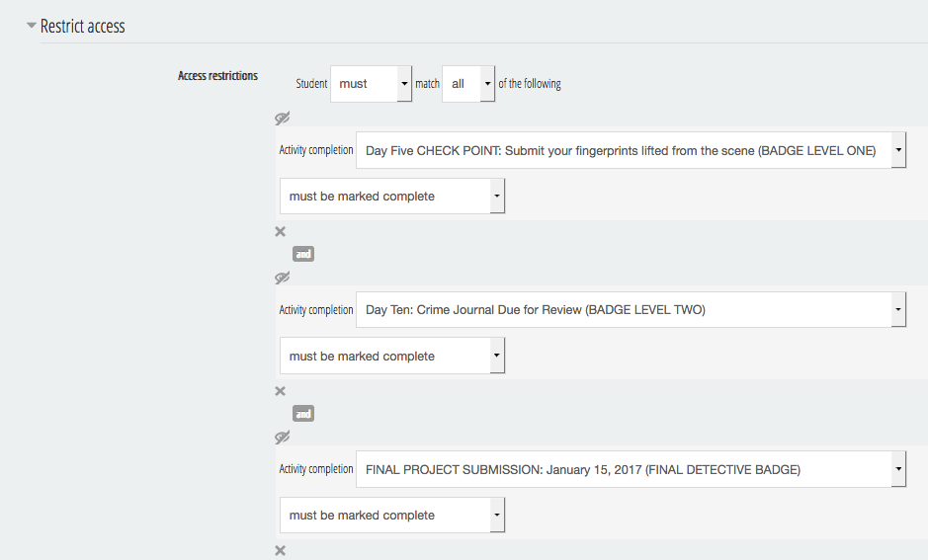Viewport: 928px width, 560px height.
Task: Click the Access restrictions label
Action: tap(217, 76)
